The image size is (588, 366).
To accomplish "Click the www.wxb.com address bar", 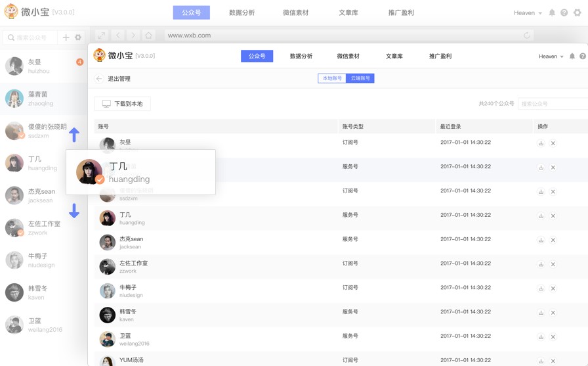I will pos(348,35).
